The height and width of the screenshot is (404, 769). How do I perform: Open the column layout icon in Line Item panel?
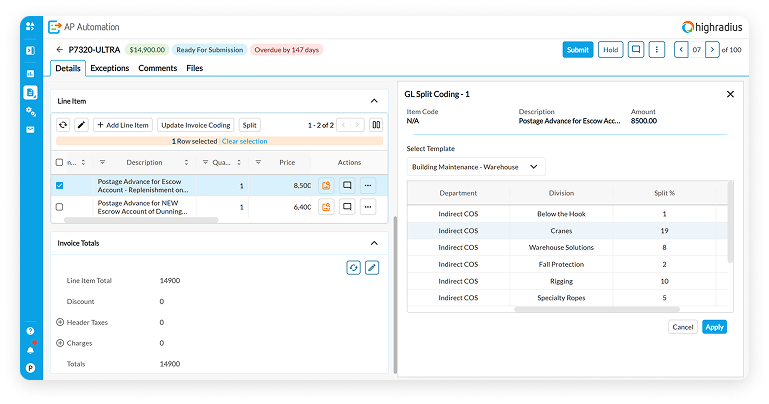(x=376, y=125)
